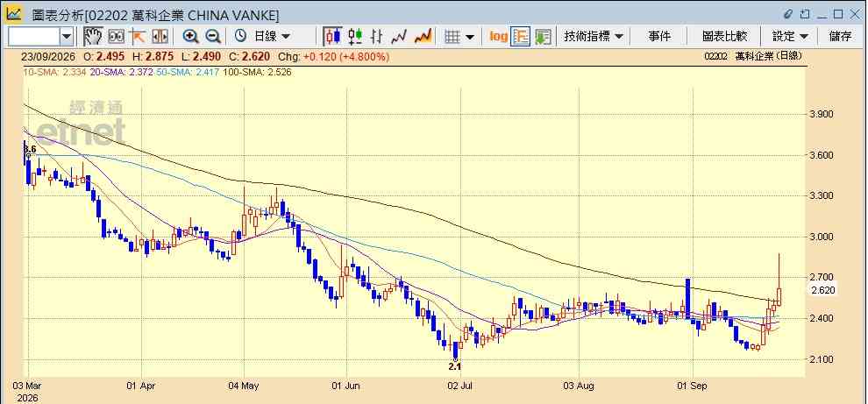Click the 事件 button
The image size is (868, 404).
pos(659,37)
